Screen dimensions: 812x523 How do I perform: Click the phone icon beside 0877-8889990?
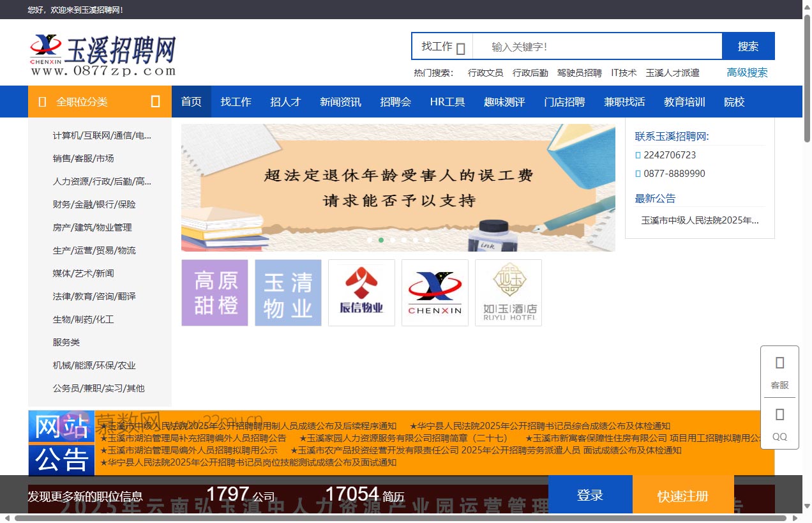[x=637, y=173]
